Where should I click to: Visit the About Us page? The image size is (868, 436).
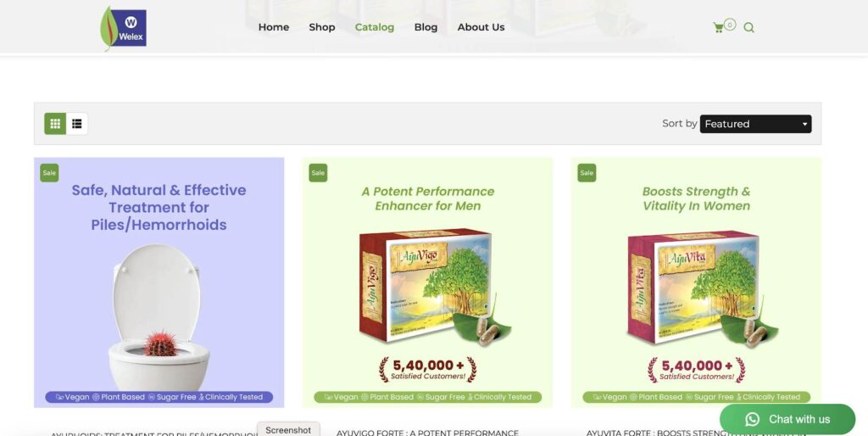click(481, 27)
